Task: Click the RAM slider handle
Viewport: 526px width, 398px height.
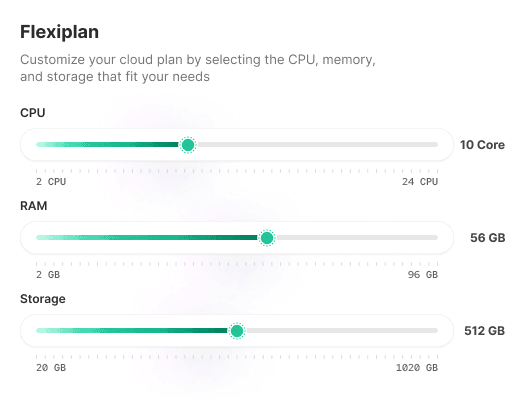Action: point(267,238)
